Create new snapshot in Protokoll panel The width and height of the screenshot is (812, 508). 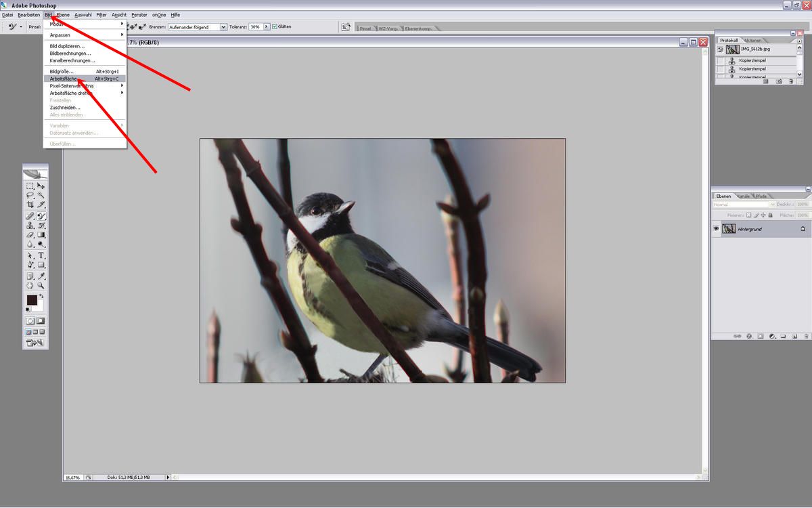(x=779, y=81)
